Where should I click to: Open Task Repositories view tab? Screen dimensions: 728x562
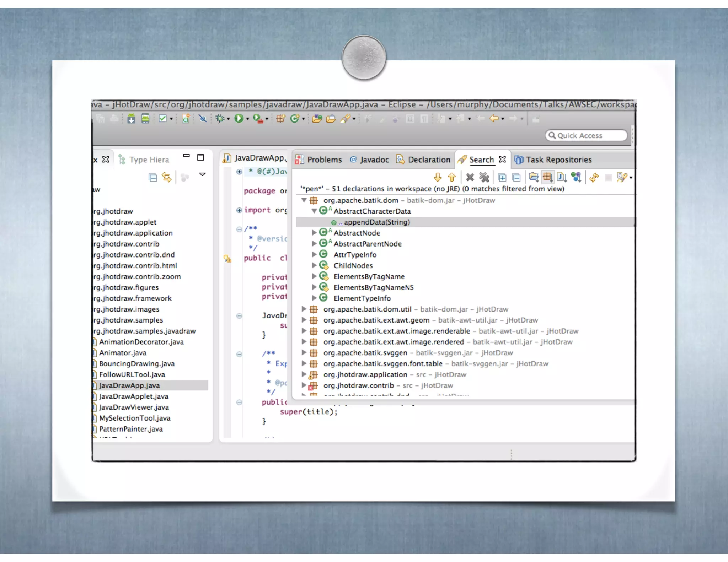coord(558,160)
